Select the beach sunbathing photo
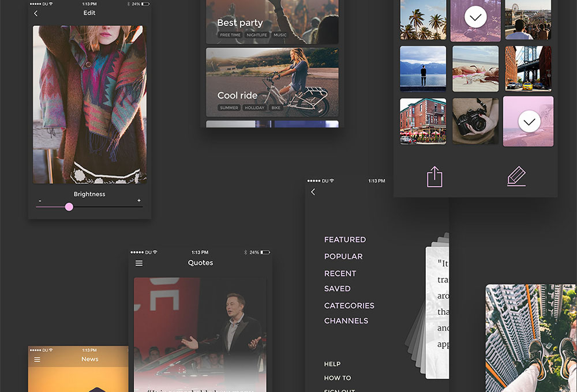This screenshot has width=577, height=392. [475, 69]
